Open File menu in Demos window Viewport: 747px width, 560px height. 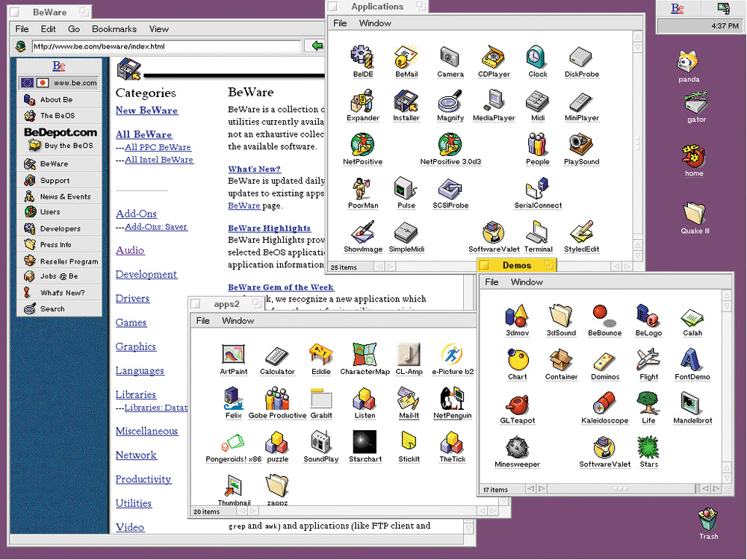[x=492, y=282]
